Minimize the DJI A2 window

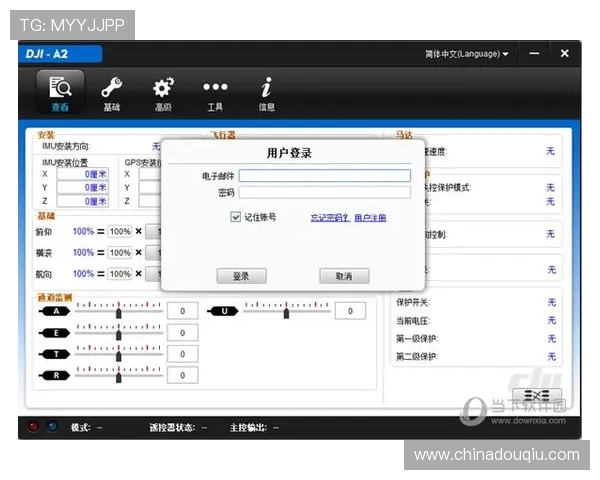(x=534, y=53)
